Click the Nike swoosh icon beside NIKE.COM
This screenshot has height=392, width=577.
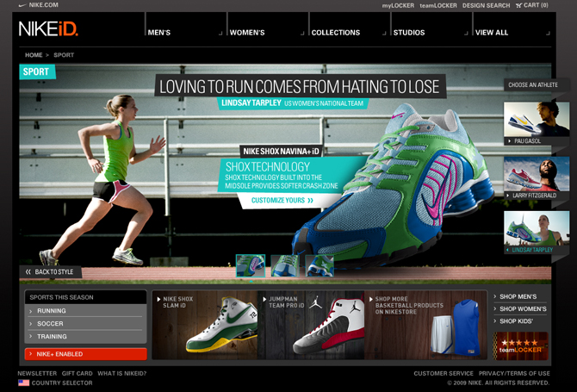click(x=22, y=5)
